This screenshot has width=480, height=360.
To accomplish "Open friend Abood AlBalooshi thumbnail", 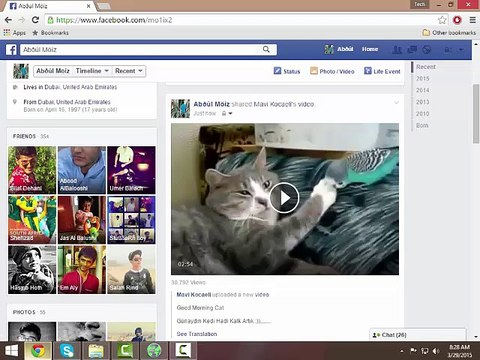I will [82, 170].
